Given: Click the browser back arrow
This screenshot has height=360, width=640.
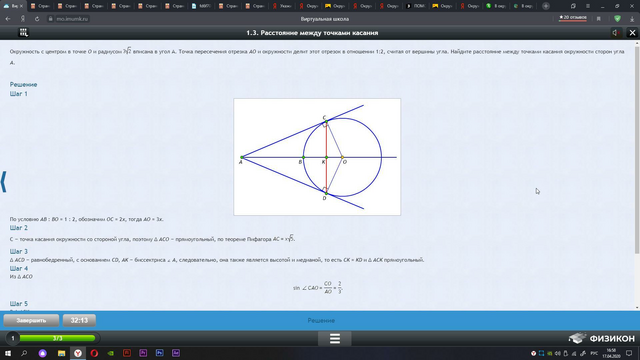Looking at the screenshot, I should click(x=8, y=19).
